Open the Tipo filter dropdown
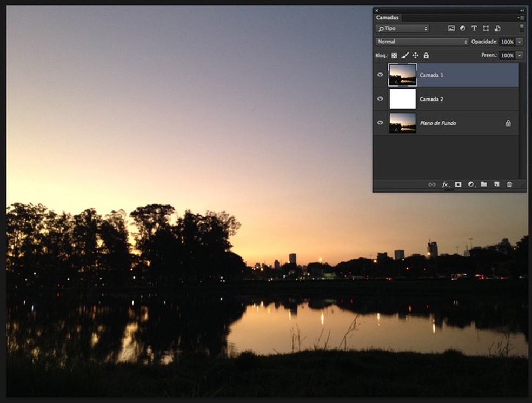Viewport: 532px width, 403px height. (x=403, y=28)
